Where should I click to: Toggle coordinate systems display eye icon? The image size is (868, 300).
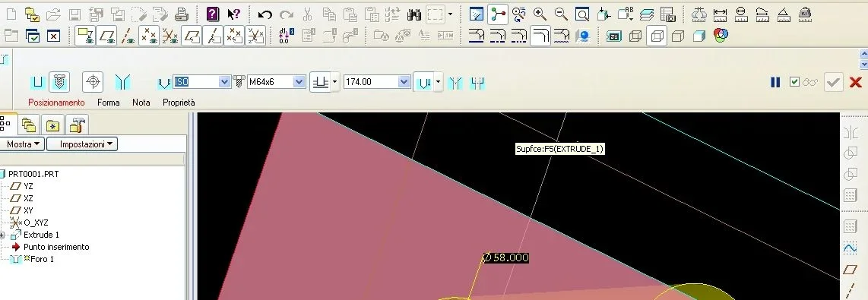pyautogui.click(x=170, y=36)
